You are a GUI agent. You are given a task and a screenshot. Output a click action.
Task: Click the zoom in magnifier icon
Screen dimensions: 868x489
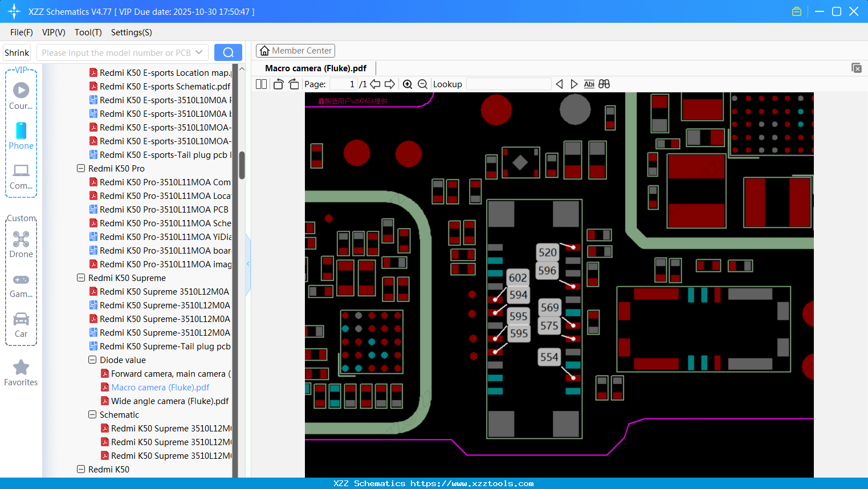407,84
